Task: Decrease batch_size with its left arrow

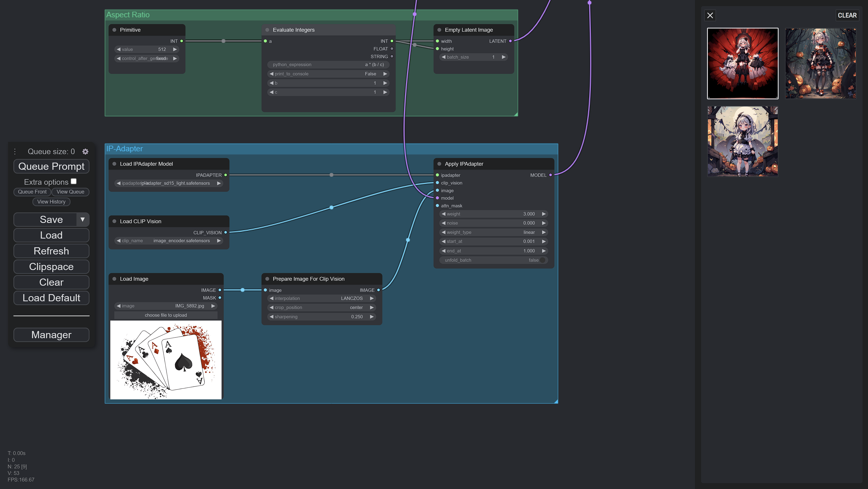Action: click(x=443, y=57)
